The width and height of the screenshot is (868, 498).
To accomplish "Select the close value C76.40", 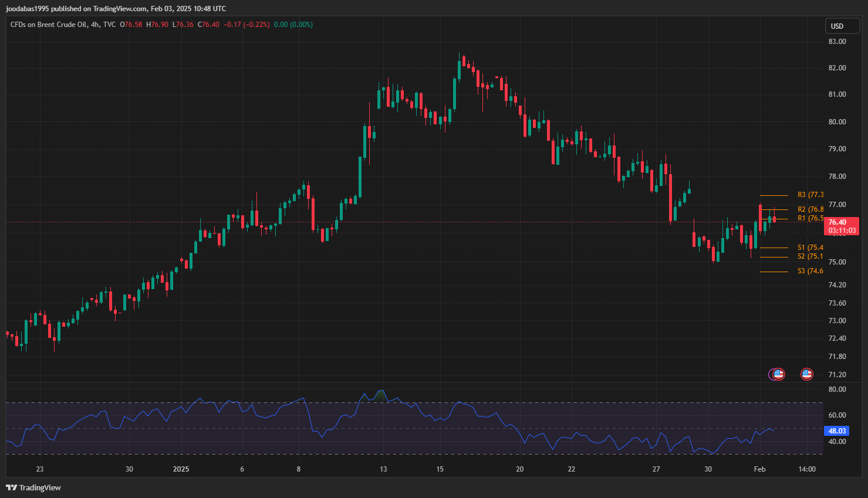I will [x=208, y=25].
